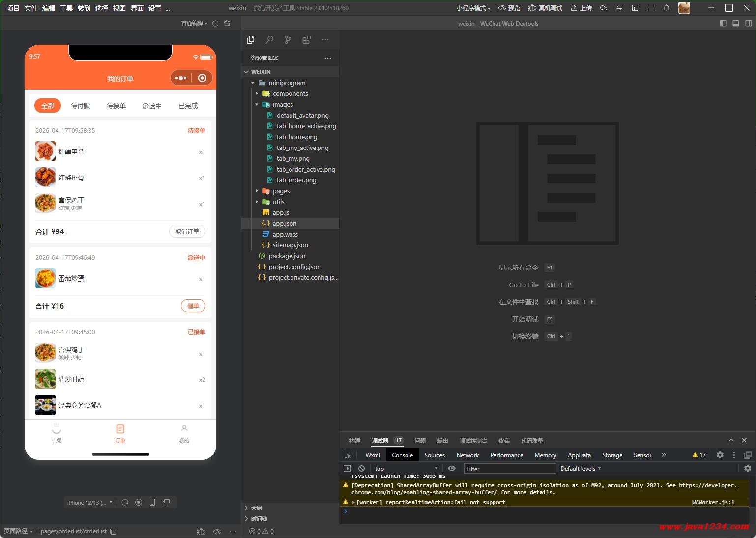Click the explorer files icon
Screen dimensions: 756x538
pyautogui.click(x=251, y=40)
